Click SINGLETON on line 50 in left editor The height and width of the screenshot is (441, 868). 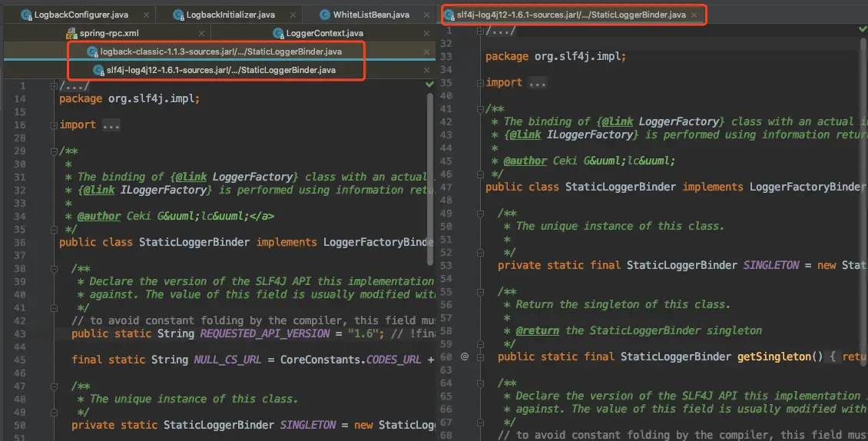click(308, 425)
